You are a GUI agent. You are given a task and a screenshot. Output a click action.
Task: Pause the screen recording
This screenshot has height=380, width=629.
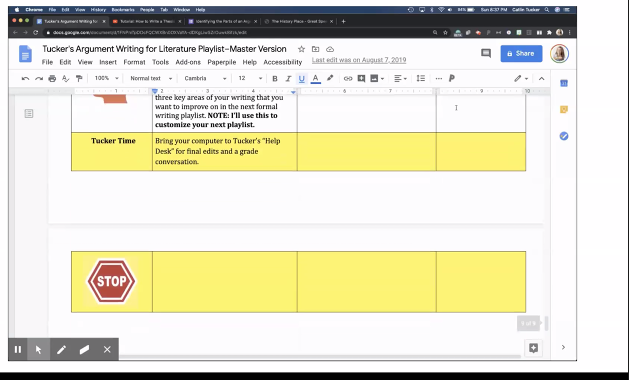[18, 350]
